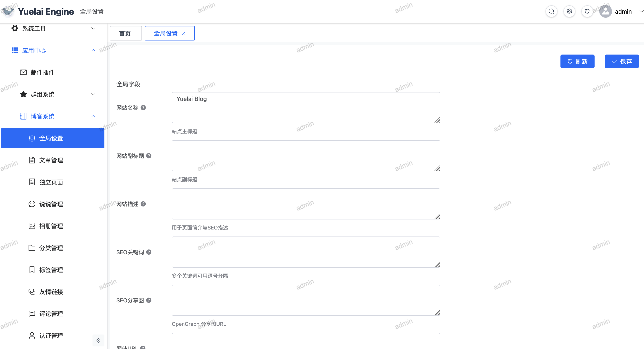Show help tooltip for SEO关键词
The width and height of the screenshot is (644, 349).
click(x=149, y=252)
